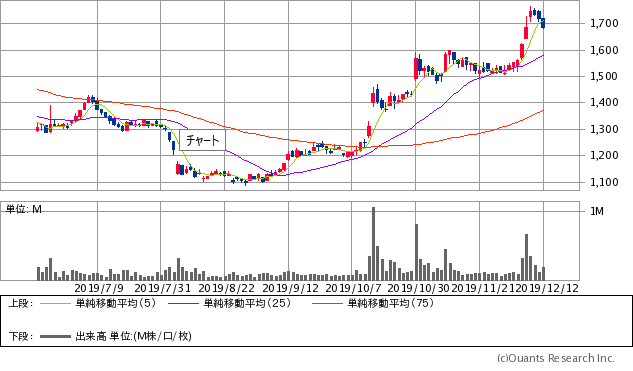The width and height of the screenshot is (633, 371).
Task: Select the 単純移動平均(25) legend label
Action: 247,303
